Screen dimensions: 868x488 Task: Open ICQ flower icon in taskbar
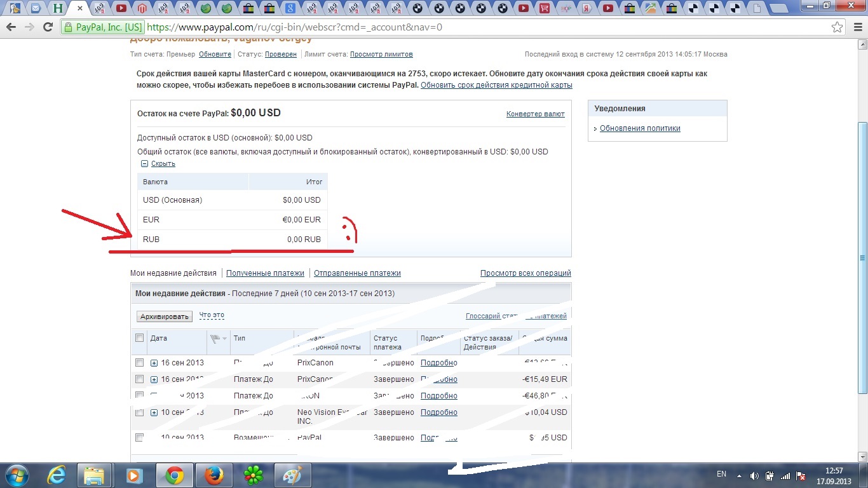coord(254,475)
